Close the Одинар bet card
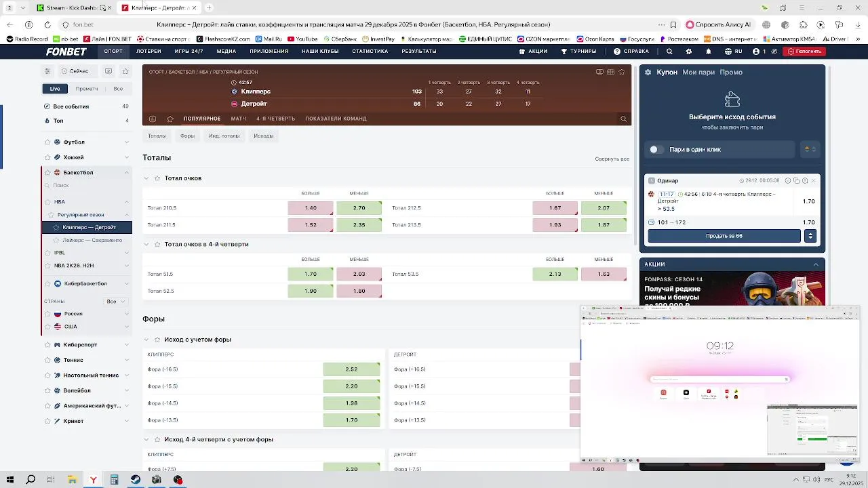The image size is (868, 488). point(813,181)
